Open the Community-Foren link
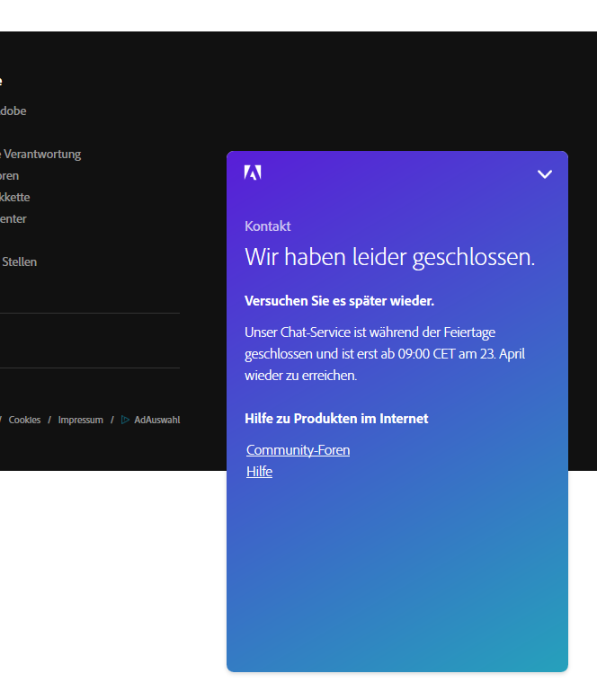Image resolution: width=597 pixels, height=700 pixels. point(298,450)
